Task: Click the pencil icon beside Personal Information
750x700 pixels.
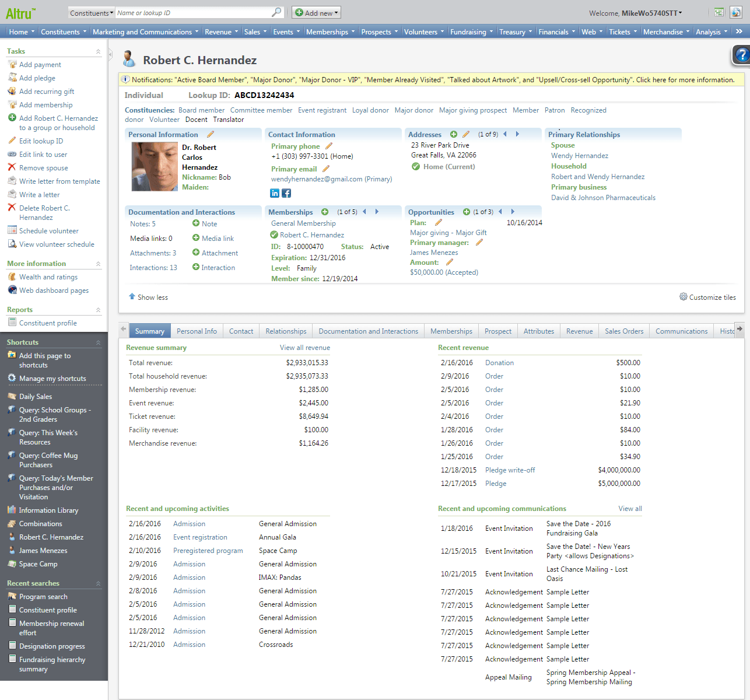Action: [x=211, y=134]
